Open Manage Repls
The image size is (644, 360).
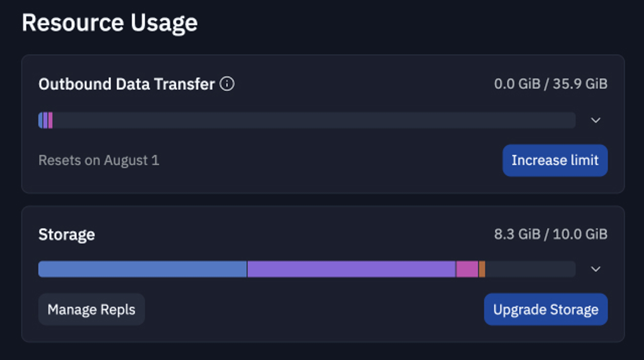tap(92, 309)
